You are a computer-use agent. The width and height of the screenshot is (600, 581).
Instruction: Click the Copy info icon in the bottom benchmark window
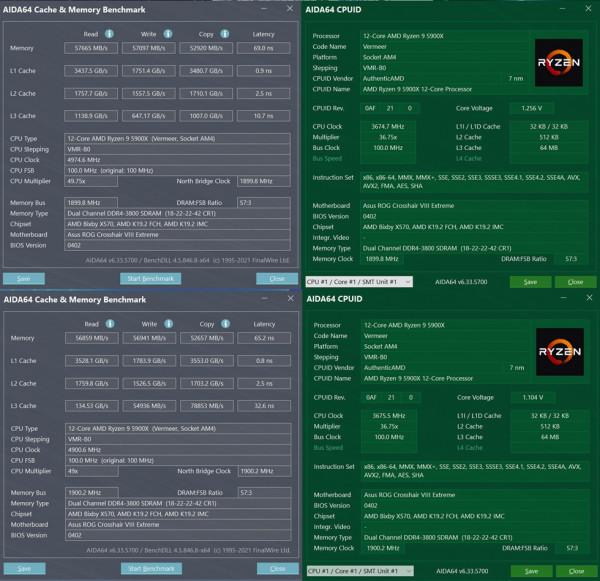click(x=228, y=323)
